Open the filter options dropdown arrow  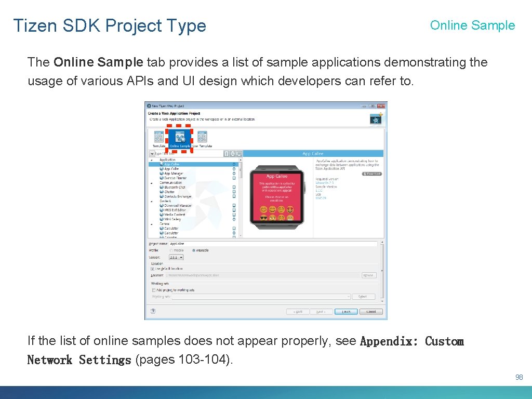click(x=152, y=154)
